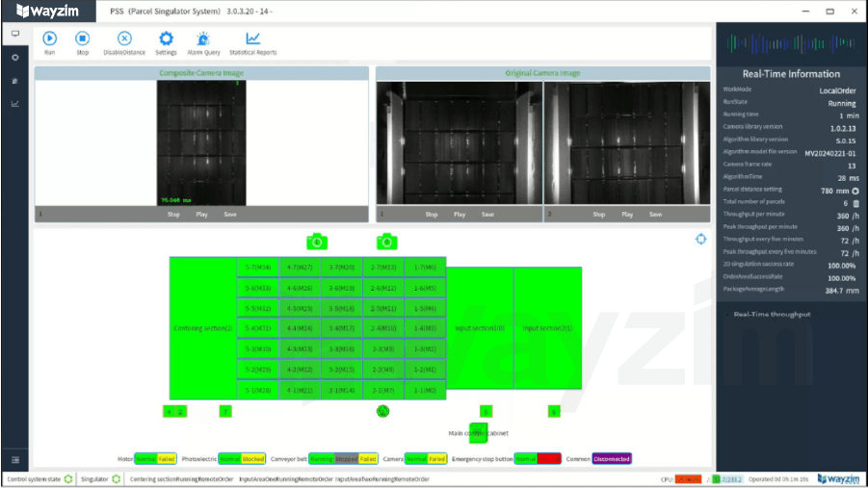
Task: Click the Centering section(2) block
Action: [x=203, y=328]
